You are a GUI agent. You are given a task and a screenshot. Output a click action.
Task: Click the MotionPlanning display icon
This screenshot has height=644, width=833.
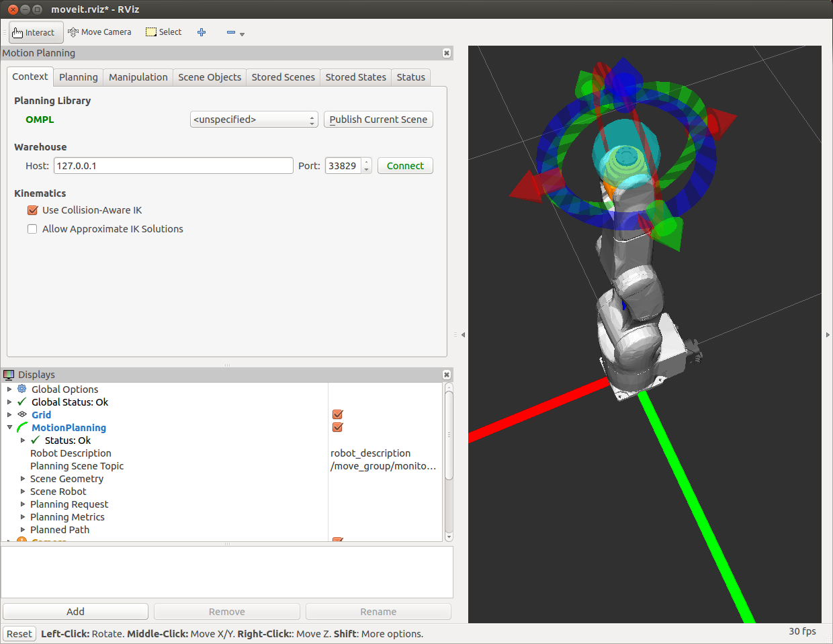22,428
